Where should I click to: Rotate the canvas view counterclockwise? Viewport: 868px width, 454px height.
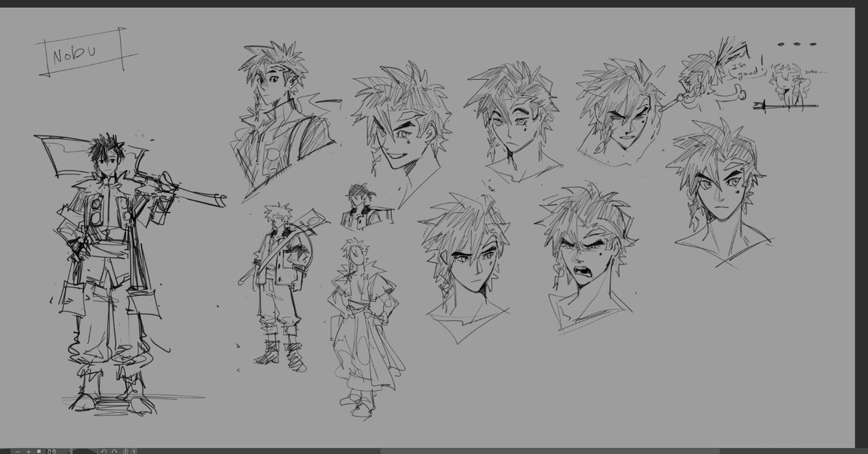(103, 451)
